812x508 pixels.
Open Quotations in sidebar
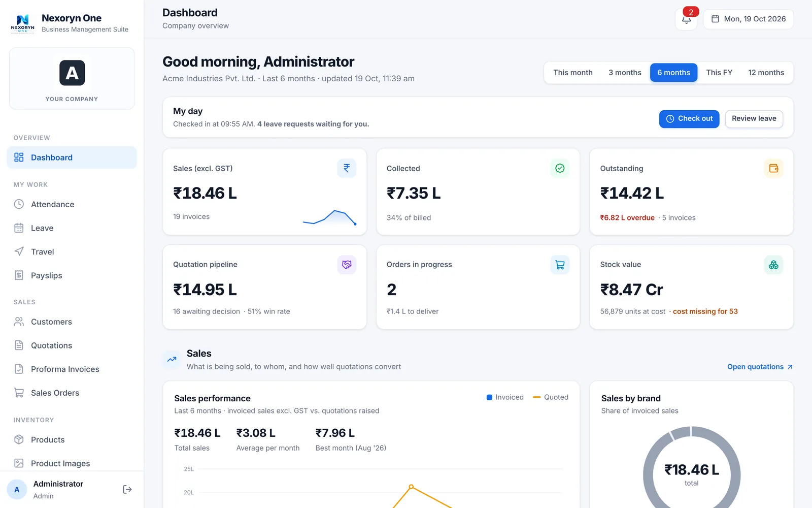[x=72, y=345]
